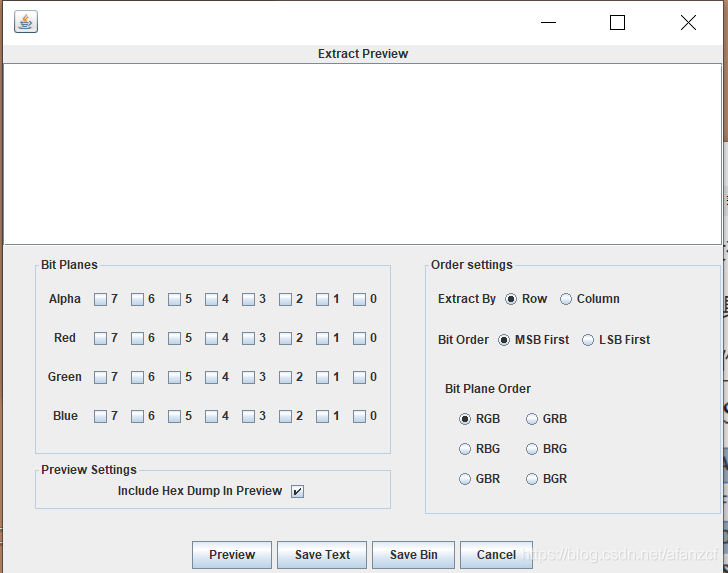Tick Blue bit plane 4
This screenshot has width=728, height=573.
click(211, 417)
